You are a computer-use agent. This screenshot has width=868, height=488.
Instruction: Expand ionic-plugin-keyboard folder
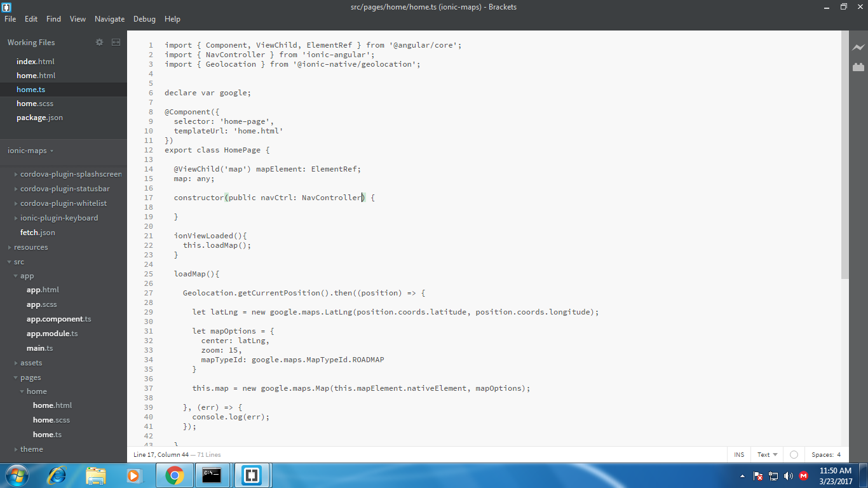coord(57,218)
